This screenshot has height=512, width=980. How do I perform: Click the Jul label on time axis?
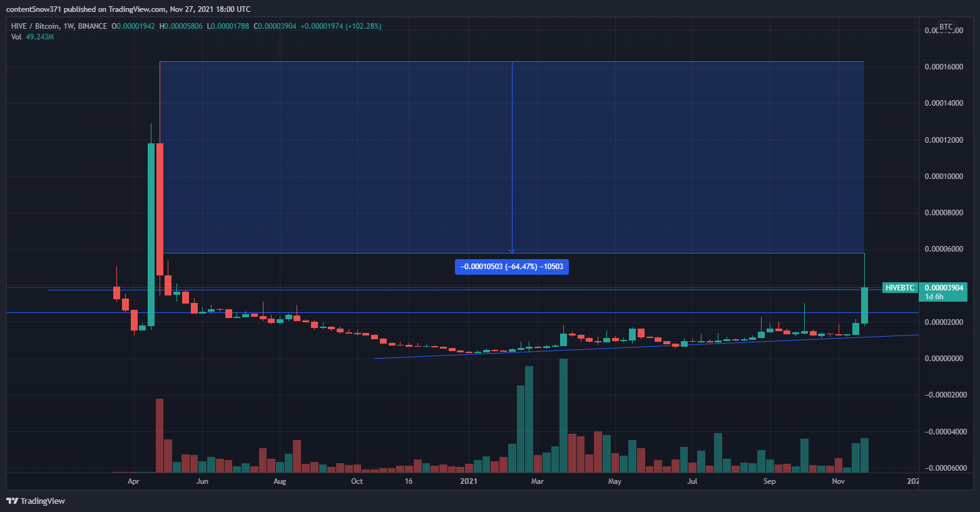point(692,481)
